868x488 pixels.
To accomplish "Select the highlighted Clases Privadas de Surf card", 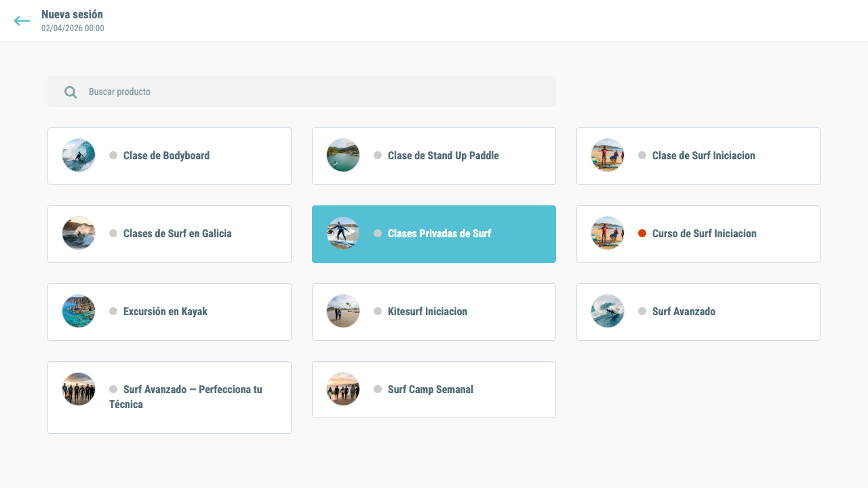I will pos(434,234).
